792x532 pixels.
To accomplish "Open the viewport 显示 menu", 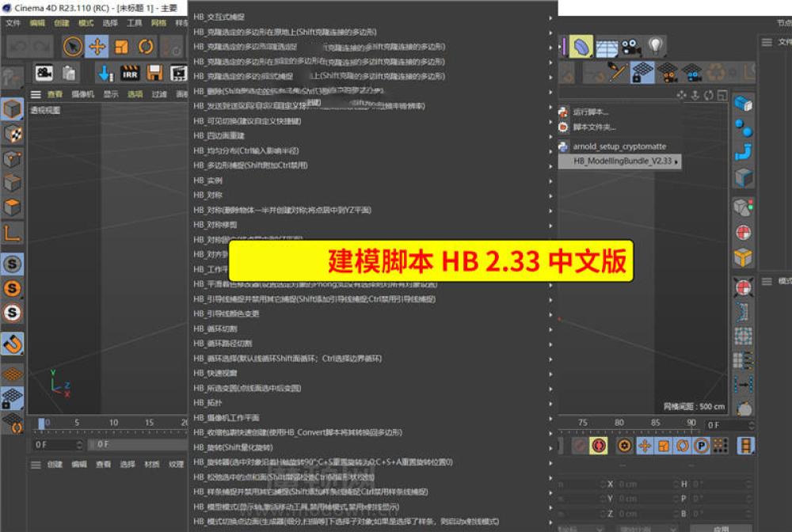I will click(x=111, y=94).
